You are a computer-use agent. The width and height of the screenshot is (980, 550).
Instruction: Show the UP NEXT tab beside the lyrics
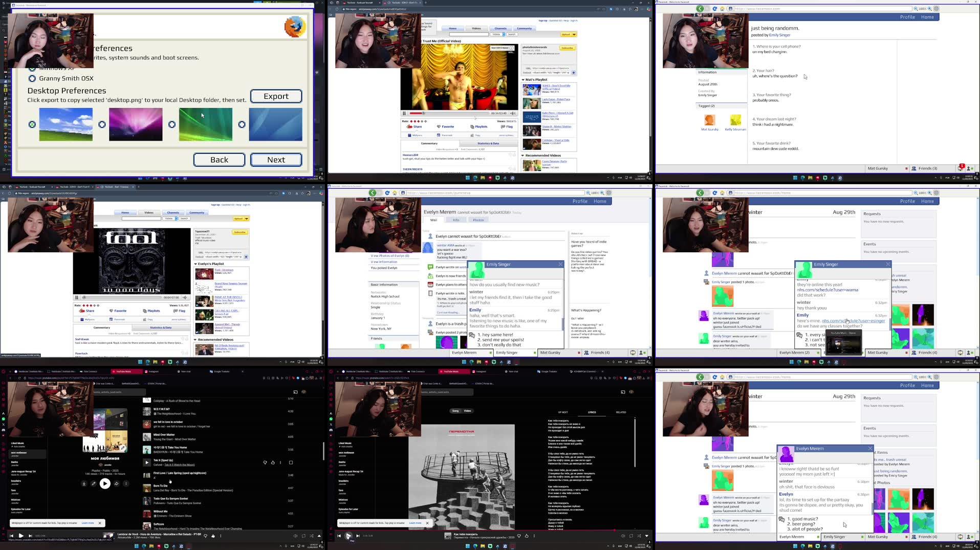coord(563,412)
